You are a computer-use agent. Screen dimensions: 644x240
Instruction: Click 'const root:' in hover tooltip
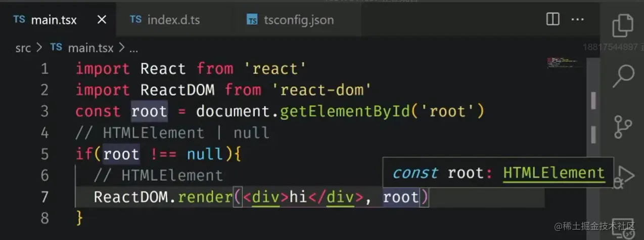click(x=442, y=173)
